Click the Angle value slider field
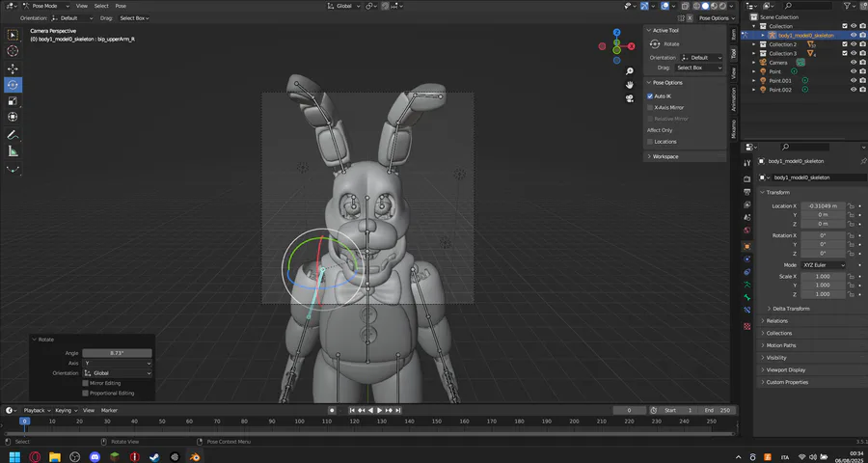 (x=117, y=353)
